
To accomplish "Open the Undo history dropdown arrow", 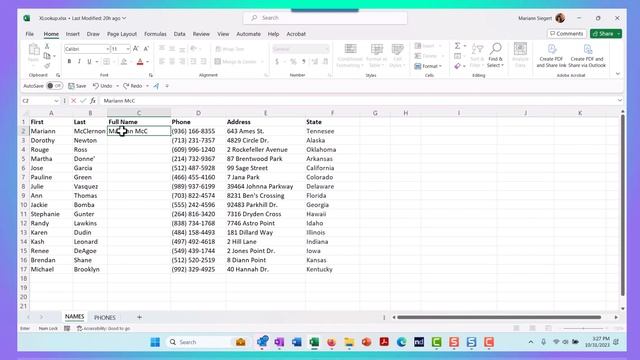I will click(x=118, y=86).
